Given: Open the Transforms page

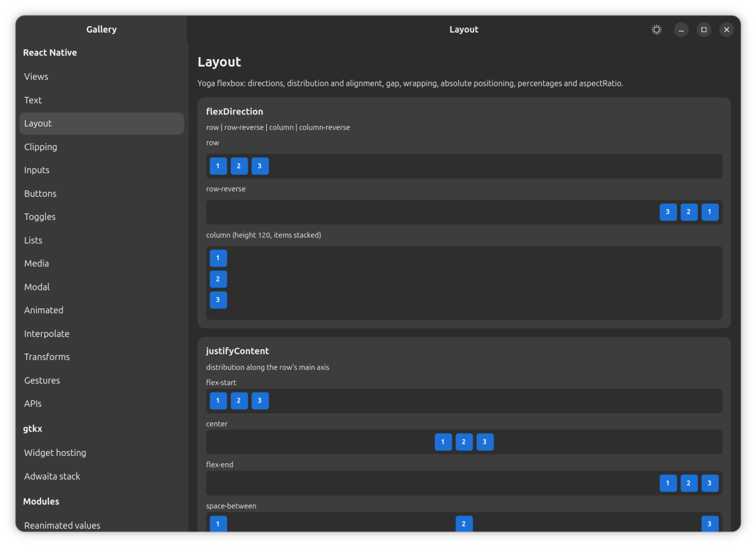Looking at the screenshot, I should coord(102,357).
